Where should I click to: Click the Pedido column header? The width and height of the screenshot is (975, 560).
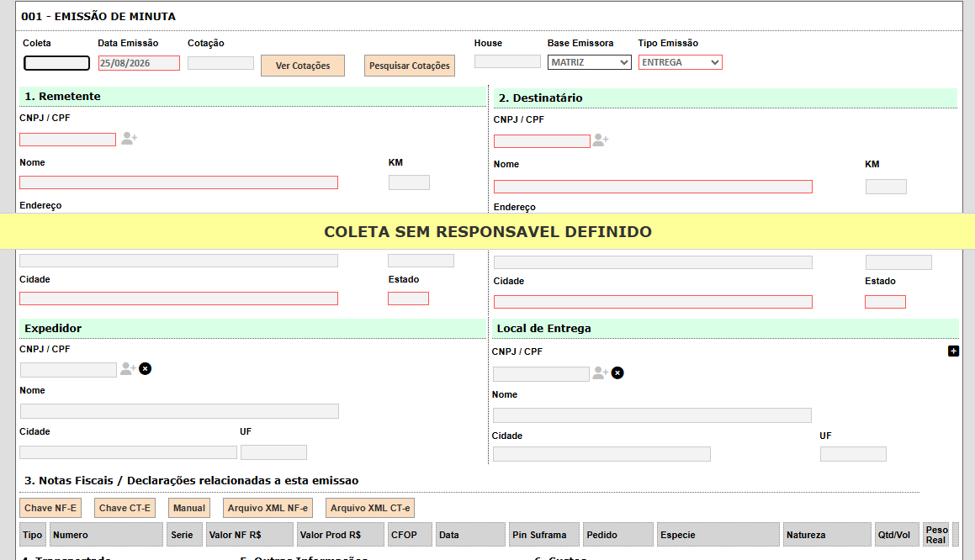click(x=618, y=535)
